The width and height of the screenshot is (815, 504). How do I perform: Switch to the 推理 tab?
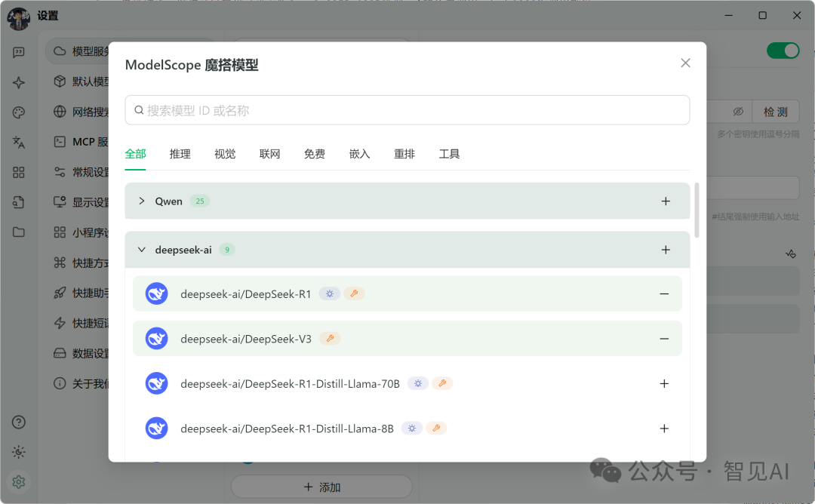[180, 154]
